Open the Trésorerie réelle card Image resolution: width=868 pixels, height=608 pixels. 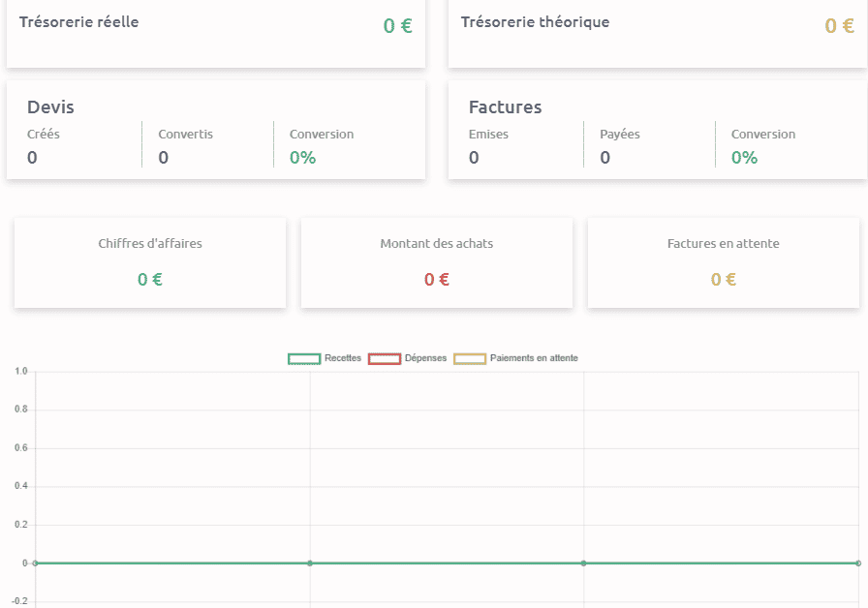coord(216,34)
